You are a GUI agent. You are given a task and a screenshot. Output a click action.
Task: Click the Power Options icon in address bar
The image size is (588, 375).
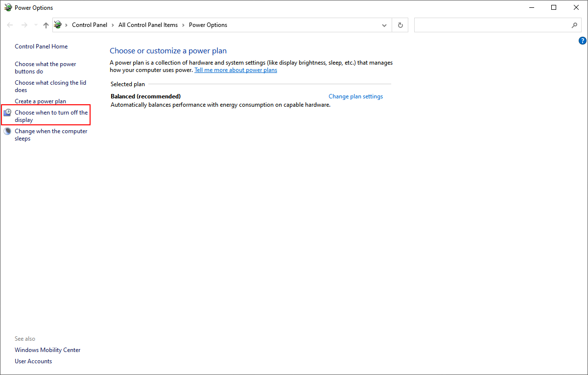point(58,25)
